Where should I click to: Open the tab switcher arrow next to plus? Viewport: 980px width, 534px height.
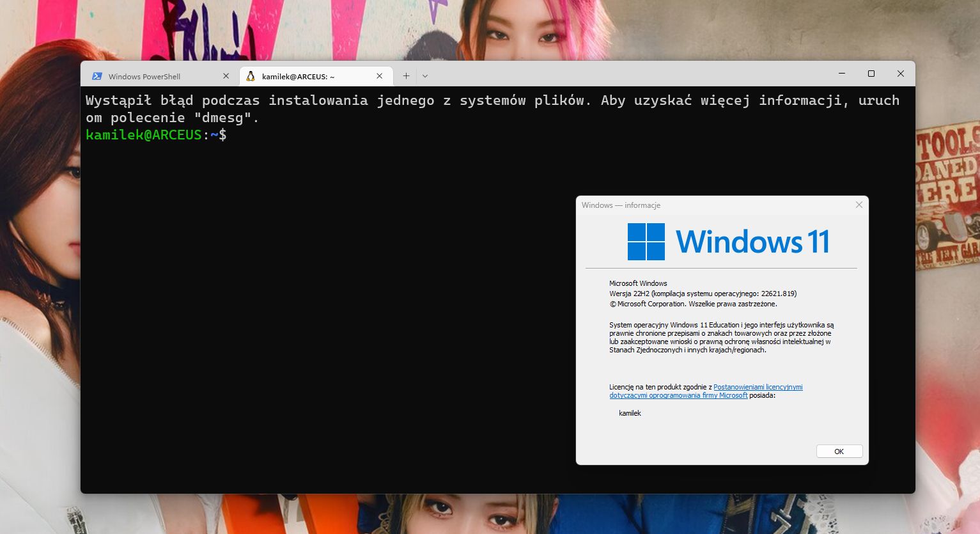(x=424, y=75)
